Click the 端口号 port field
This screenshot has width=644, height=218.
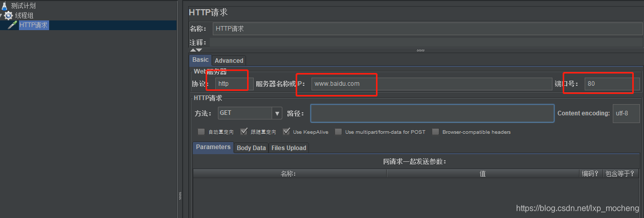click(612, 84)
